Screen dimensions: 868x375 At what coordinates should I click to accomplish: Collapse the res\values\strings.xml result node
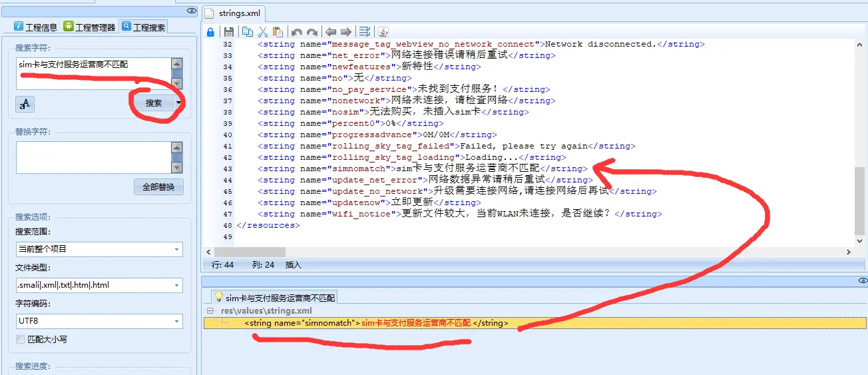tap(210, 311)
